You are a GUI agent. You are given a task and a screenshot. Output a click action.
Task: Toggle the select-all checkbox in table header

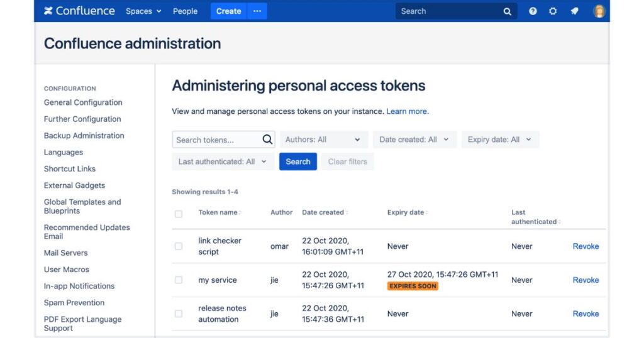(x=179, y=214)
